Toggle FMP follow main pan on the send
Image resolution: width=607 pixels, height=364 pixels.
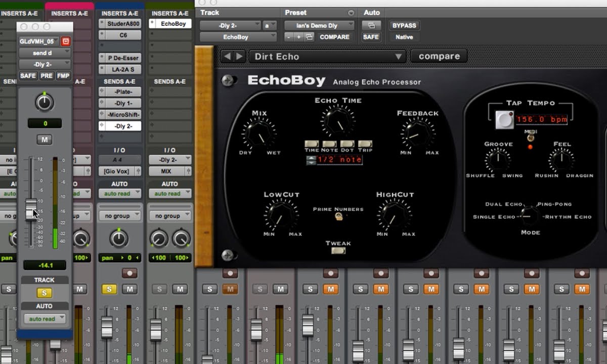tap(63, 76)
